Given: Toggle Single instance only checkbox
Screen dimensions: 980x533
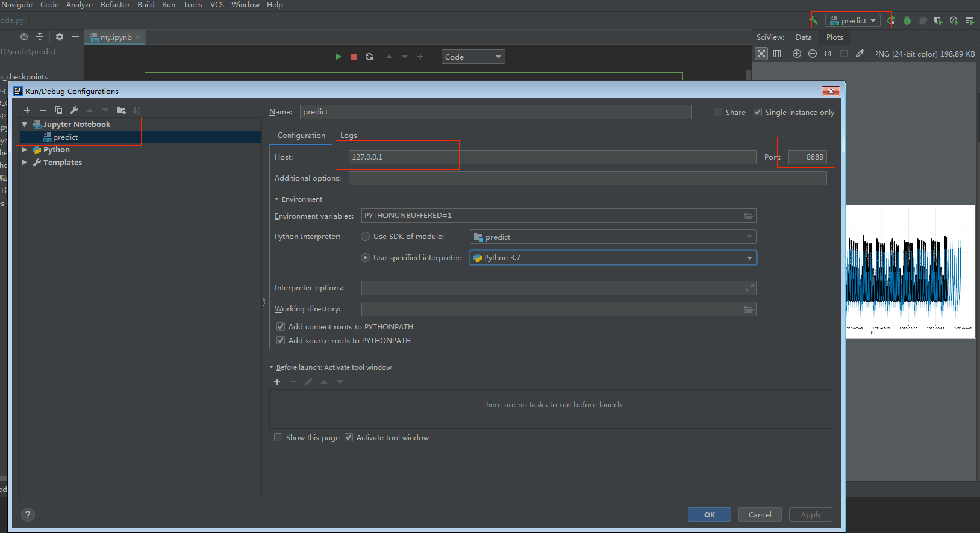Looking at the screenshot, I should click(758, 112).
